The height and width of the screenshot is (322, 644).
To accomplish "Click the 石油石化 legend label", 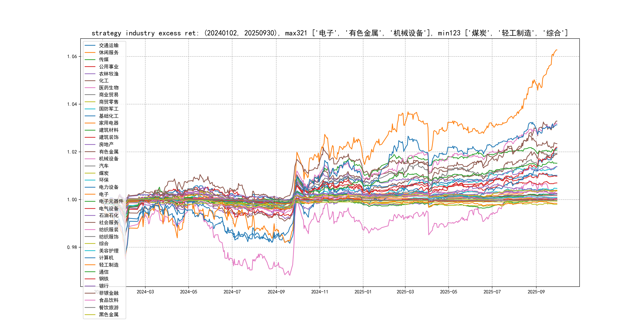I will (x=109, y=215).
